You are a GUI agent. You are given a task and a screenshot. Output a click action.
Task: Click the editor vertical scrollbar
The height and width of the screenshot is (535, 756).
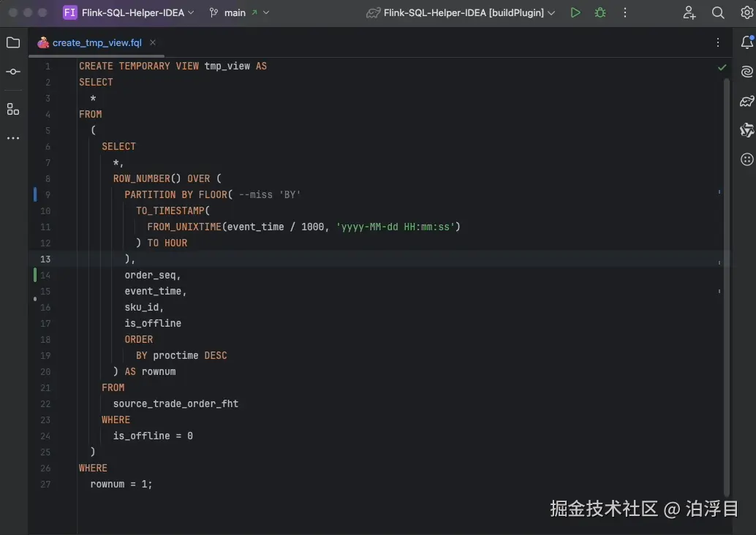727,287
